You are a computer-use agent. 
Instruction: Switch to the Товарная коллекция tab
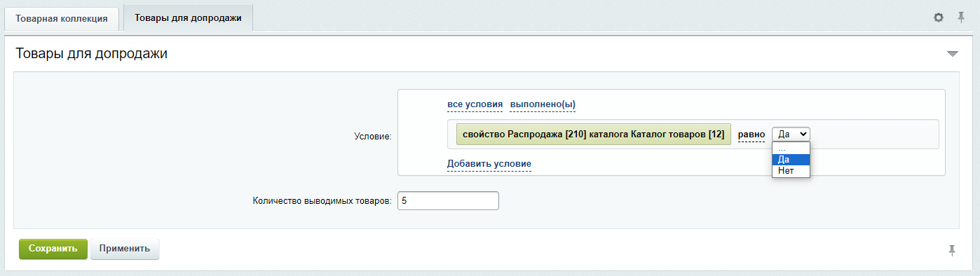pos(62,19)
